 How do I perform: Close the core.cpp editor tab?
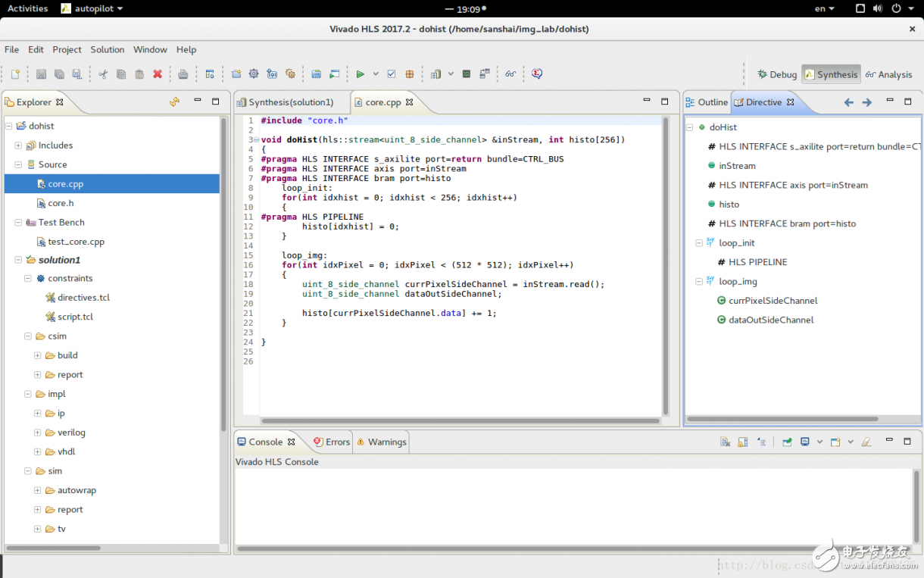click(x=410, y=102)
